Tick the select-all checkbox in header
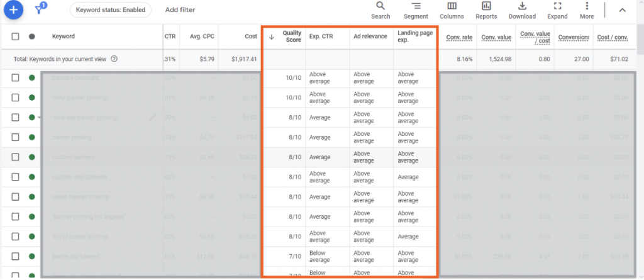The image size is (644, 280). (x=15, y=37)
